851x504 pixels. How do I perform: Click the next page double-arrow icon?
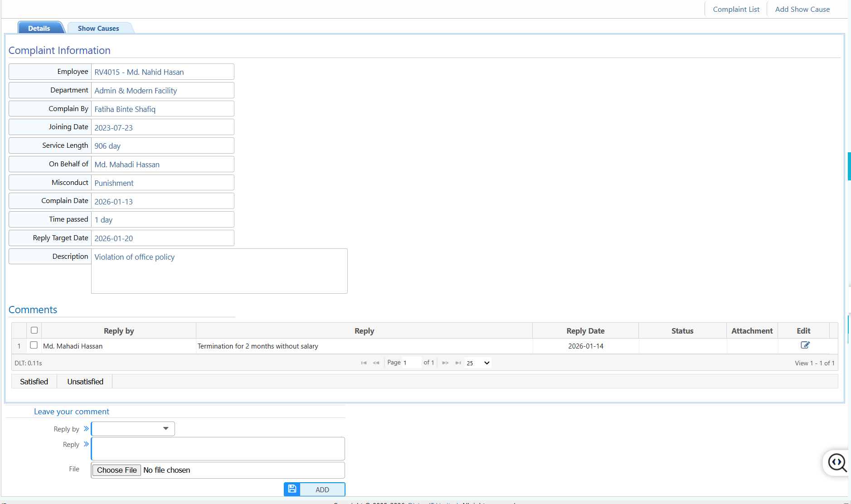(x=446, y=363)
